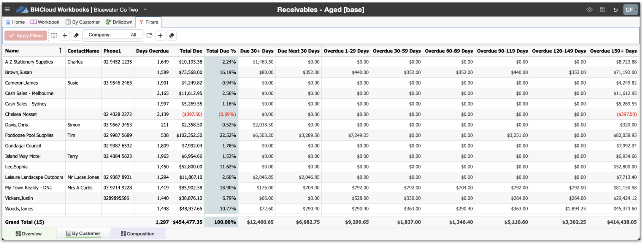This screenshot has height=245, width=644.
Task: Select the By Customer sheet tab at bottom
Action: tap(83, 234)
